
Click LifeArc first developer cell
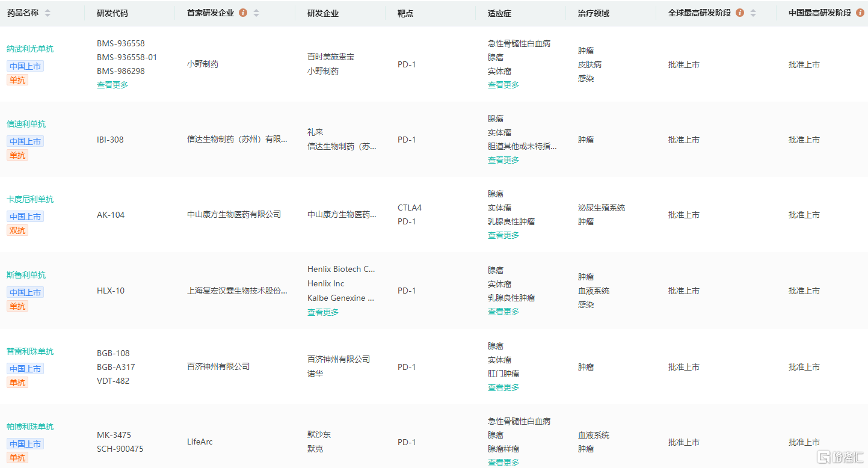[x=200, y=442]
